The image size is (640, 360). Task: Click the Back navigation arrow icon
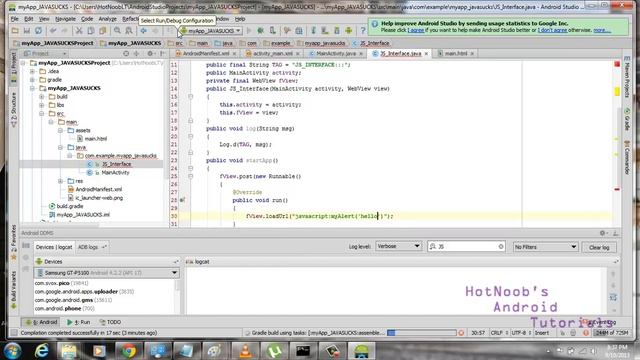(144, 31)
